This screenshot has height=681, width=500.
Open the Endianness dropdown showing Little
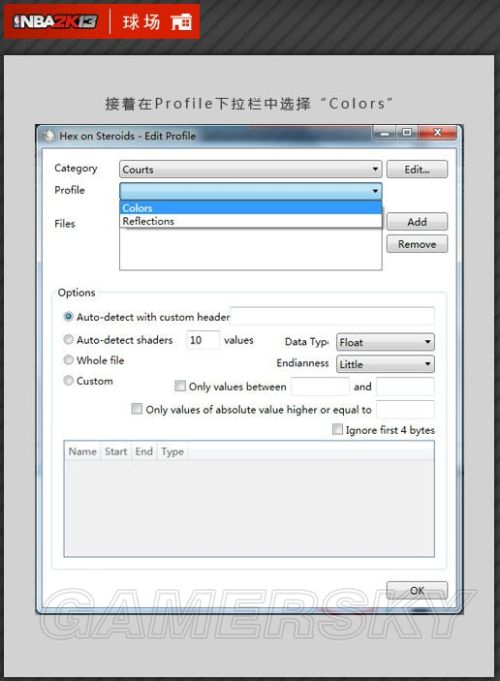pyautogui.click(x=385, y=364)
